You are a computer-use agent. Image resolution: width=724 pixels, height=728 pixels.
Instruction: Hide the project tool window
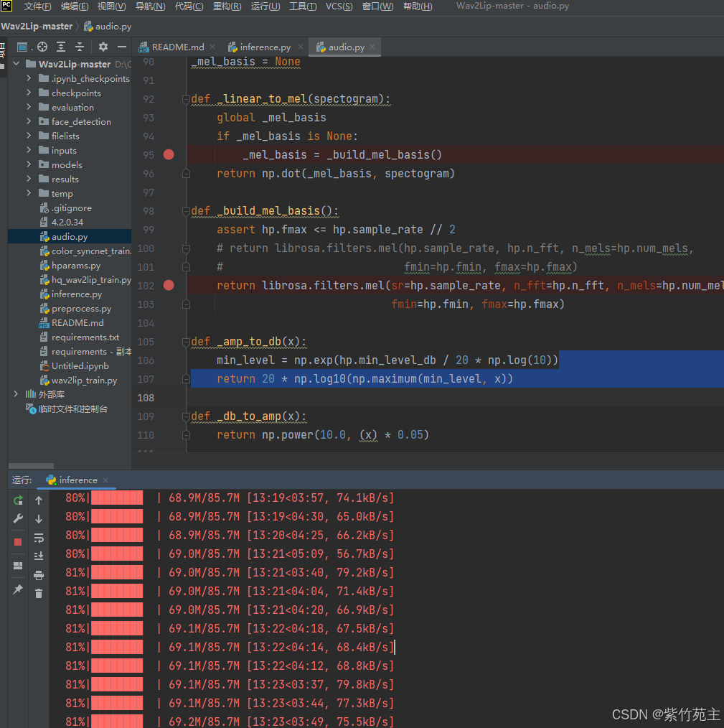pyautogui.click(x=121, y=47)
